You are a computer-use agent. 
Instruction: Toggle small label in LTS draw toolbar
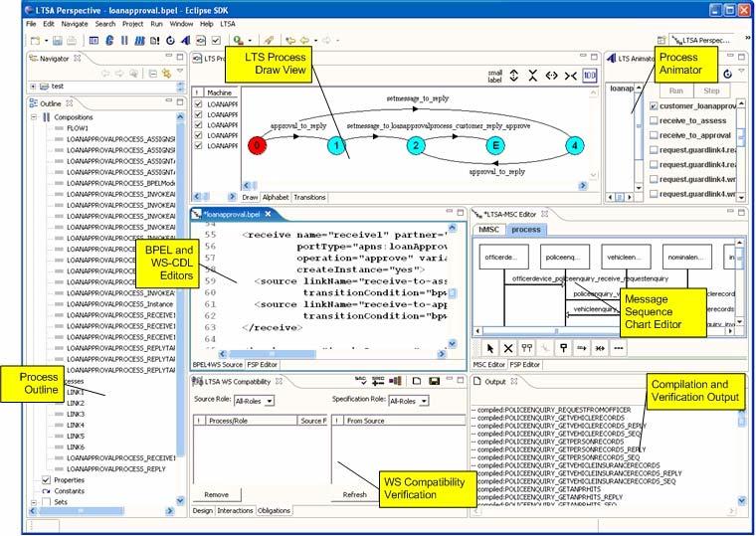click(495, 77)
